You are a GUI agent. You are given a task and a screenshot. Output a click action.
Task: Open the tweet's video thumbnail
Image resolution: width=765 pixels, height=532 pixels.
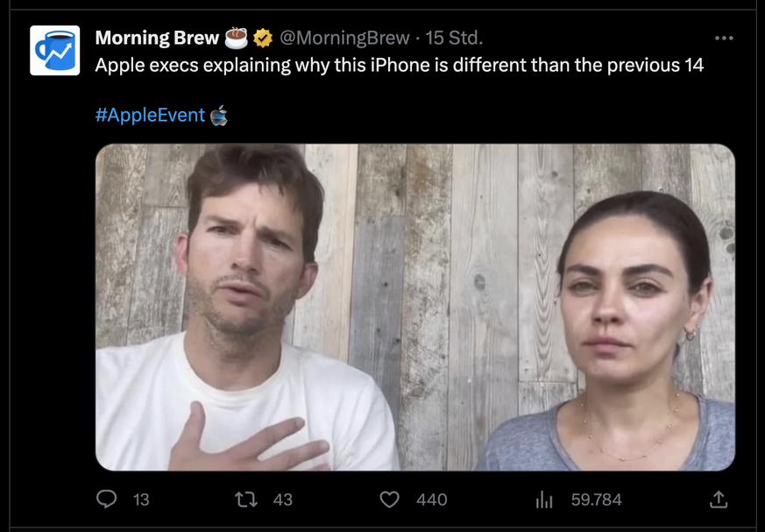point(414,307)
